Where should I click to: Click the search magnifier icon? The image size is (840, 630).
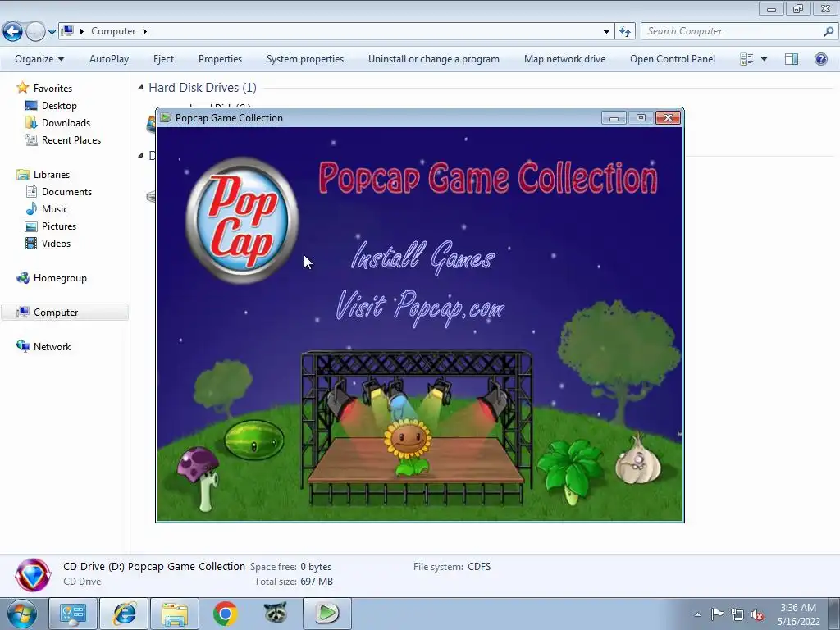(x=829, y=32)
